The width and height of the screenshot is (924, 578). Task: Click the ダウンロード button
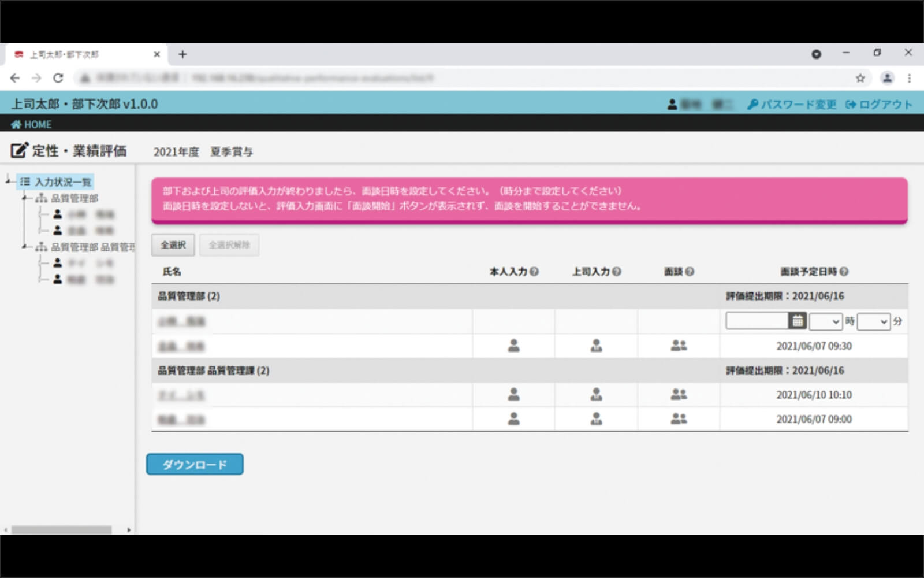click(195, 464)
